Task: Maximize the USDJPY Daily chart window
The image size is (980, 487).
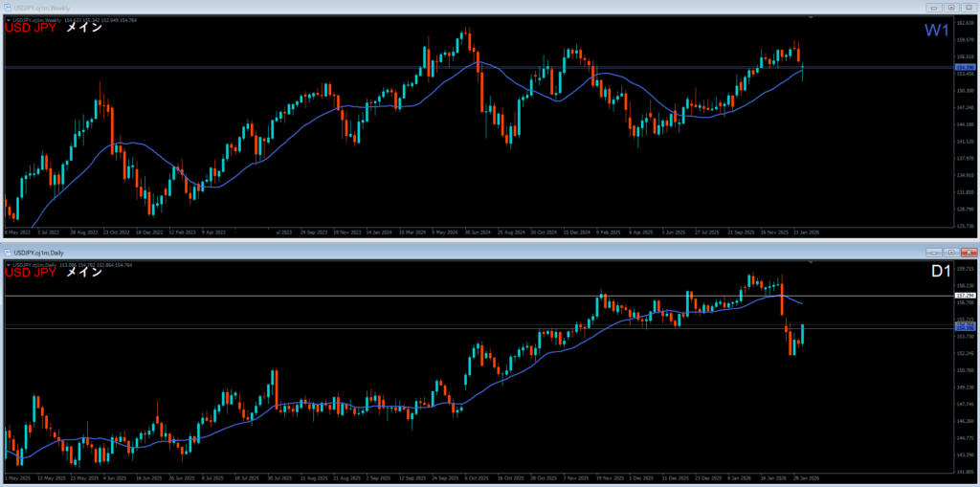Action: coord(951,252)
